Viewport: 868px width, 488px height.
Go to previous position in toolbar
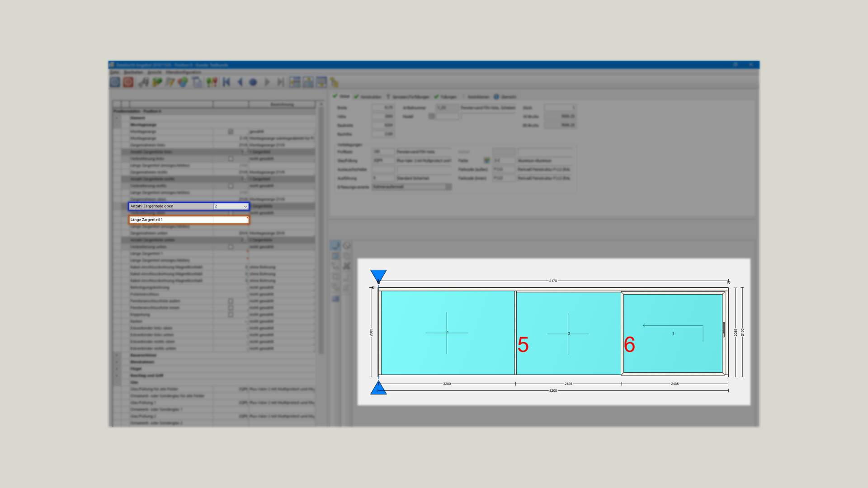240,82
